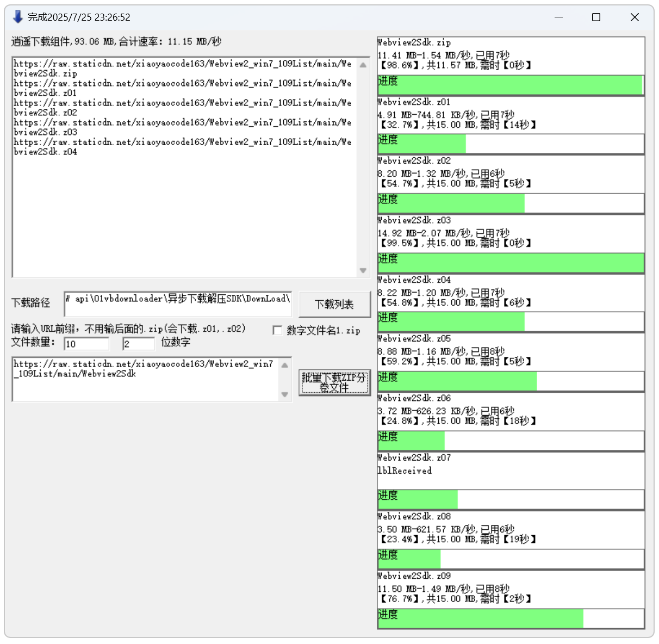Screen dimensions: 659x644
Task: Click the Webview2Sdk.z06 progress bar
Action: [511, 441]
